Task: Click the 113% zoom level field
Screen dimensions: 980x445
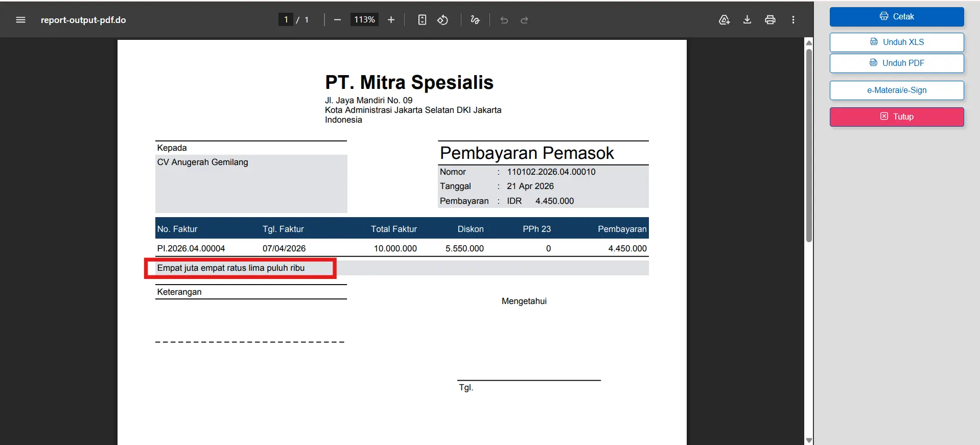Action: [364, 19]
